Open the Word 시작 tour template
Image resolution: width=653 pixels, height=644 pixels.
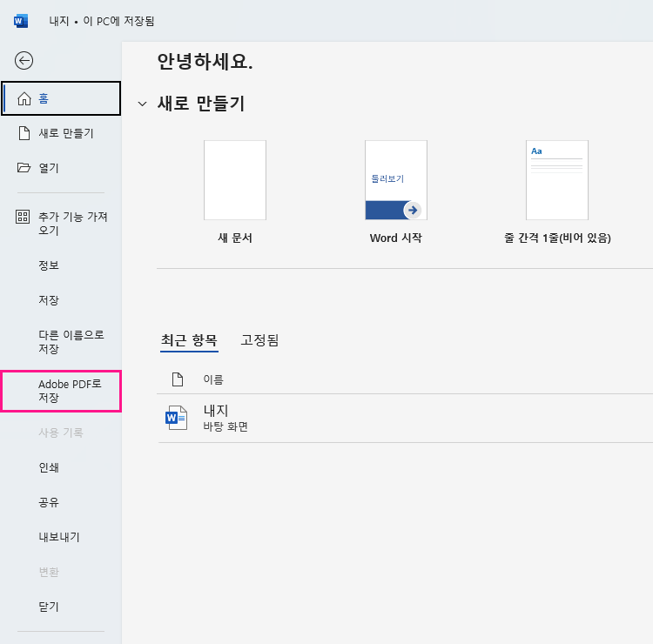(395, 180)
